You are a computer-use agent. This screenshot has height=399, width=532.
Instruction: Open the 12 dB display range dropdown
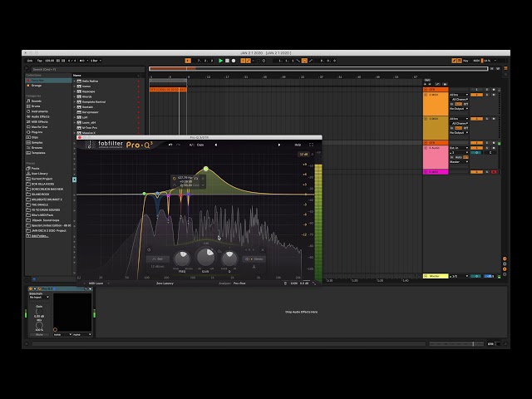coord(303,154)
